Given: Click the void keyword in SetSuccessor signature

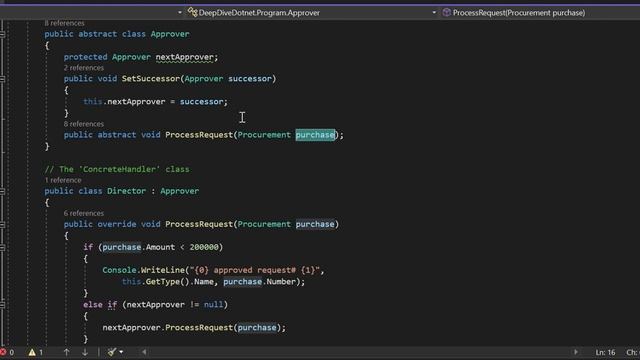Looking at the screenshot, I should click(x=107, y=78).
